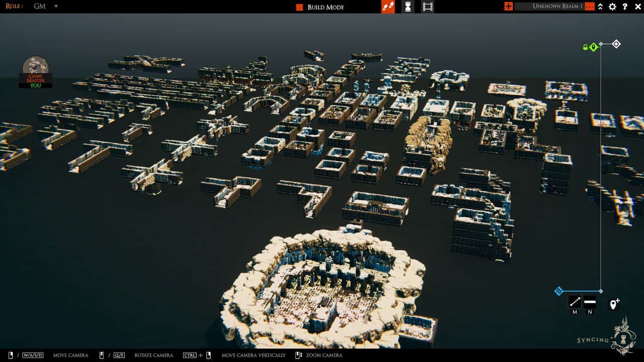Click the blue wave water level marker
644x362 pixels.
click(558, 291)
